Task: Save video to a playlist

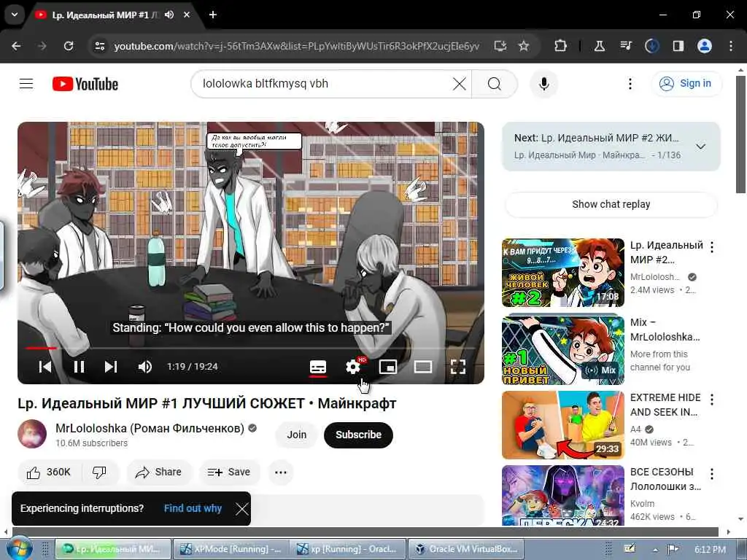Action: coord(229,472)
